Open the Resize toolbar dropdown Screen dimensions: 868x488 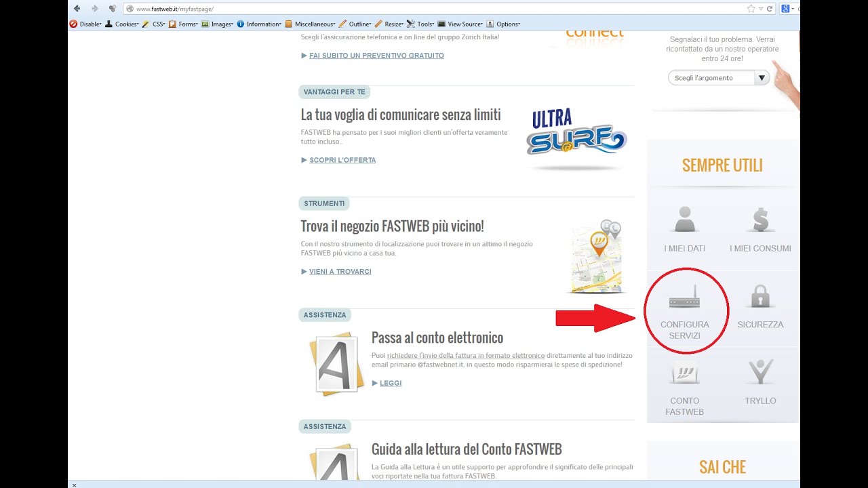click(389, 24)
